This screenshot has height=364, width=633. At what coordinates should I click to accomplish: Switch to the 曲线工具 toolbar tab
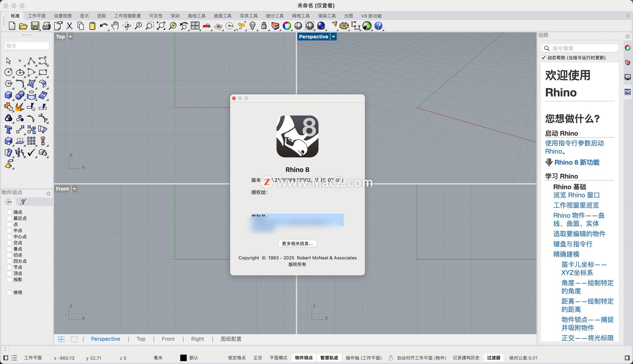[196, 16]
